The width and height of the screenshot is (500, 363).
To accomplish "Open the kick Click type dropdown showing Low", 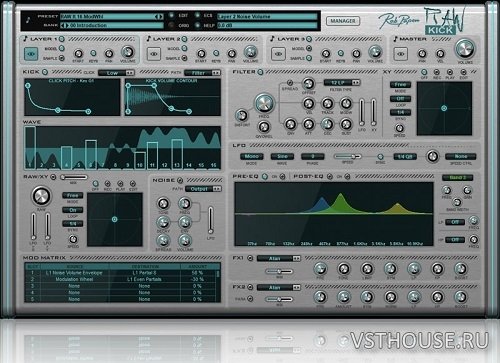I will [116, 73].
